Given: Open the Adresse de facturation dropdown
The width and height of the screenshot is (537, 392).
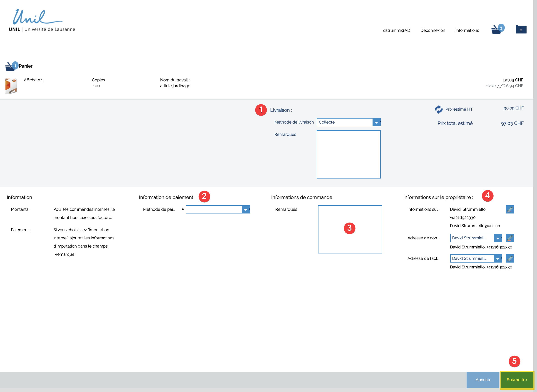Looking at the screenshot, I should tap(497, 259).
